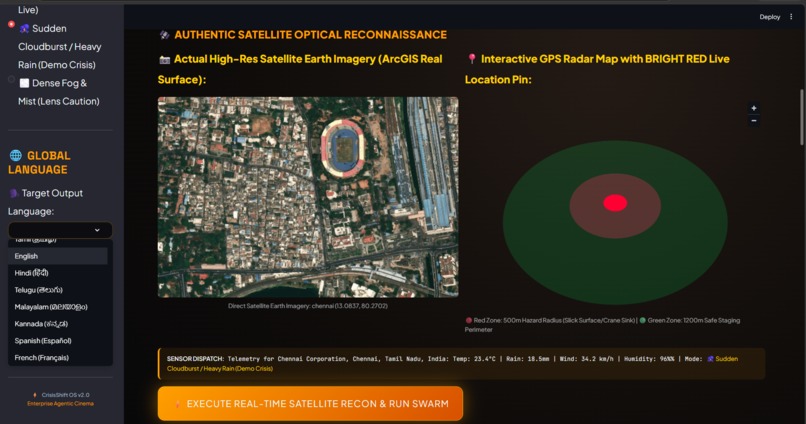This screenshot has width=806, height=424.
Task: Click the red zone legend dot
Action: click(469, 320)
